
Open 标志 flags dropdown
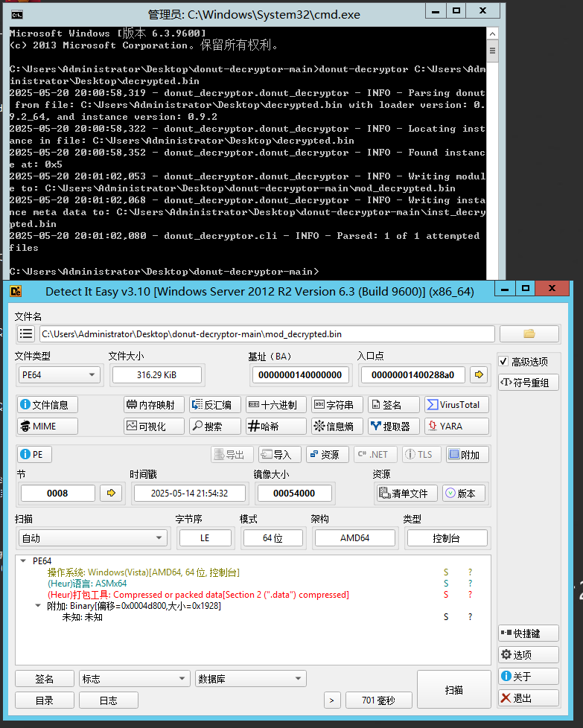[x=134, y=679]
